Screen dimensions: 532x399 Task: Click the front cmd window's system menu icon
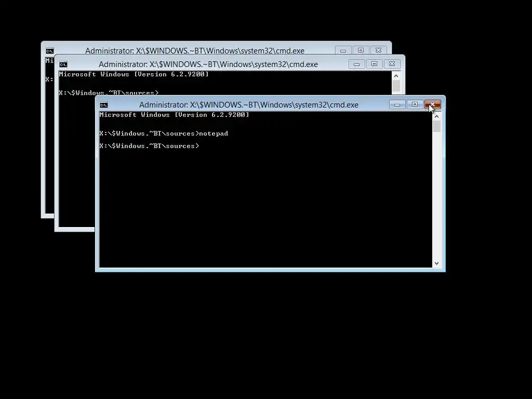[104, 105]
